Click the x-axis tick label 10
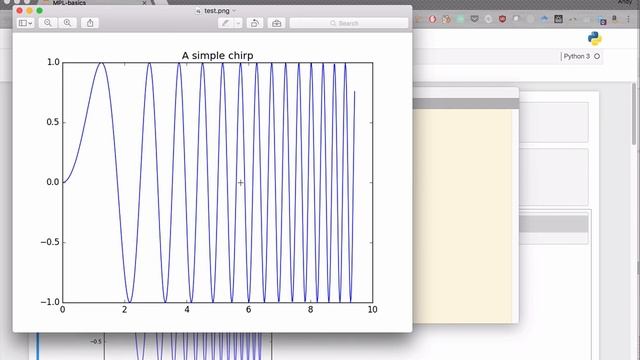640x360 pixels. [x=372, y=310]
